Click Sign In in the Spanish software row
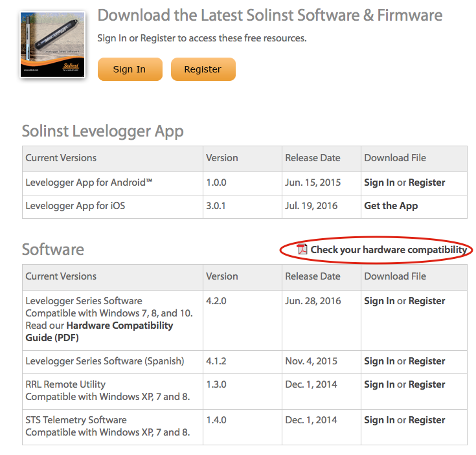The width and height of the screenshot is (476, 455). pyautogui.click(x=379, y=361)
